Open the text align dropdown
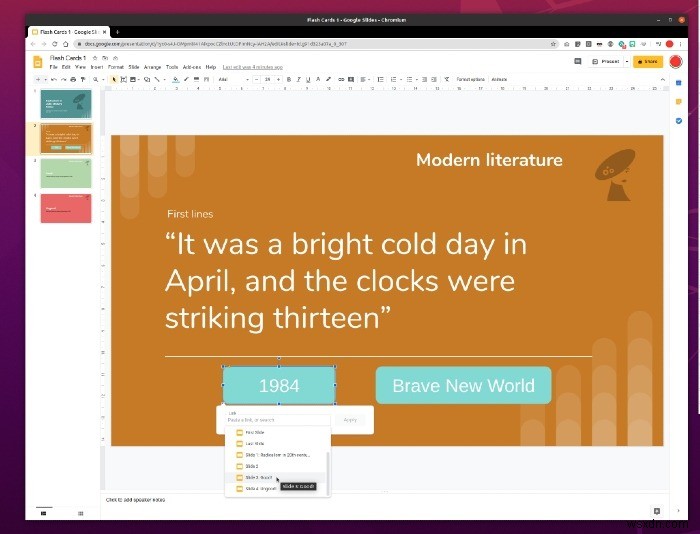The height and width of the screenshot is (534, 700). point(365,79)
